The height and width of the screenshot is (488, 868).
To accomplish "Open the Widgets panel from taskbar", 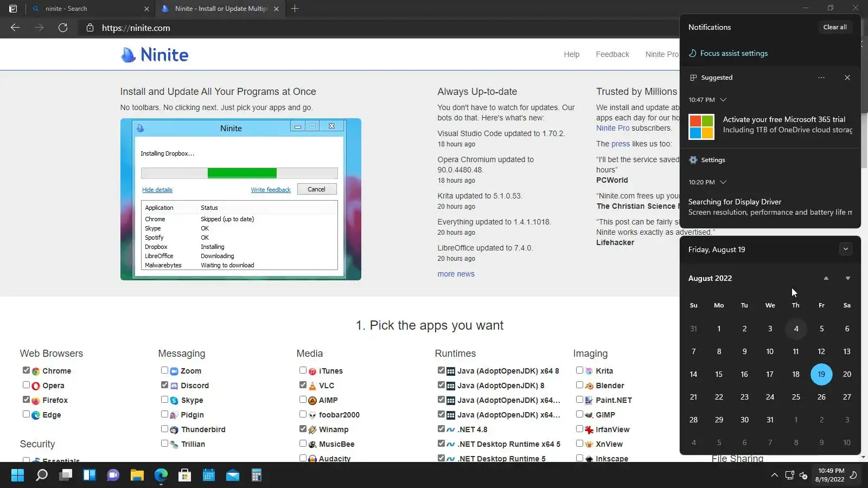I will (90, 476).
